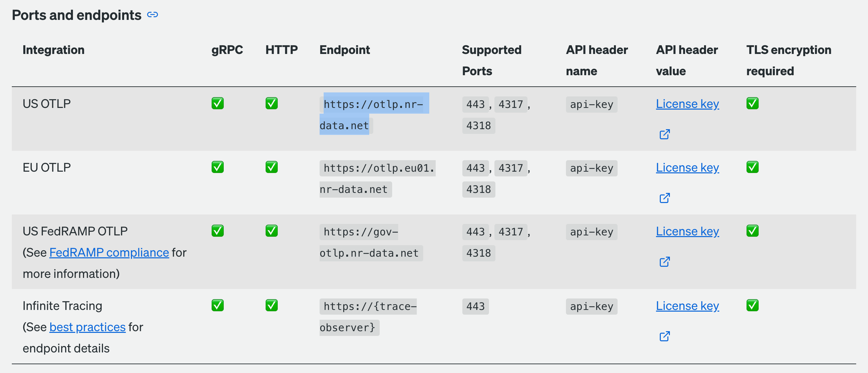868x373 pixels.
Task: Click the https://otlp.eu01.nr-data.net endpoint code
Action: tap(378, 168)
